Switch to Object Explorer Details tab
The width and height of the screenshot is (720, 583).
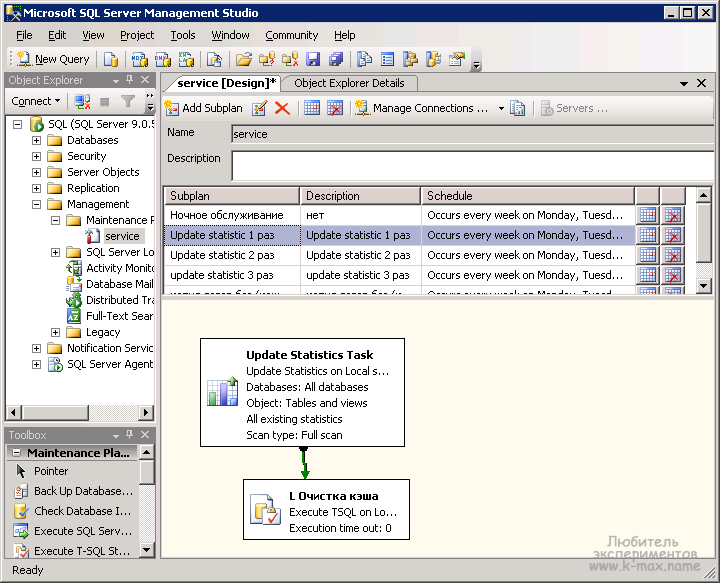[349, 83]
